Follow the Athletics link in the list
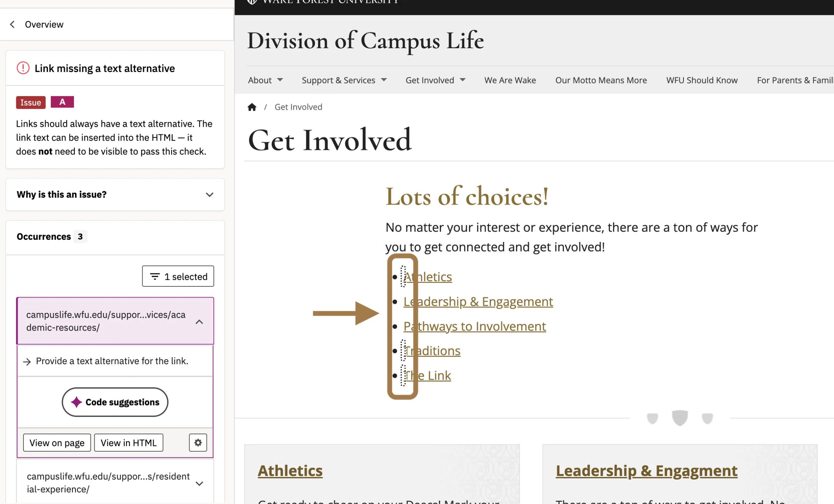 428,277
